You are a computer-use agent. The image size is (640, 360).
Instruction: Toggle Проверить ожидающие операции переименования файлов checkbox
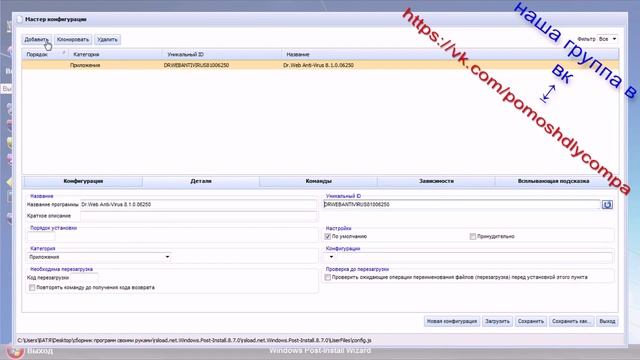(327, 277)
